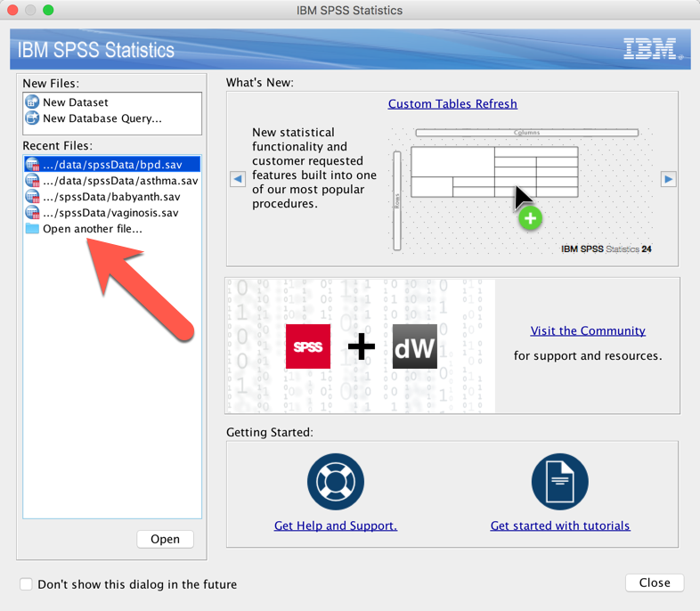Show next What's New slide
The image size is (700, 611).
(x=668, y=179)
